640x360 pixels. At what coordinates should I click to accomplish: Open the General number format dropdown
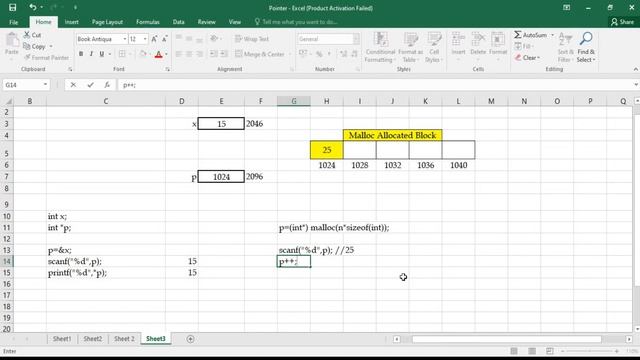click(356, 39)
